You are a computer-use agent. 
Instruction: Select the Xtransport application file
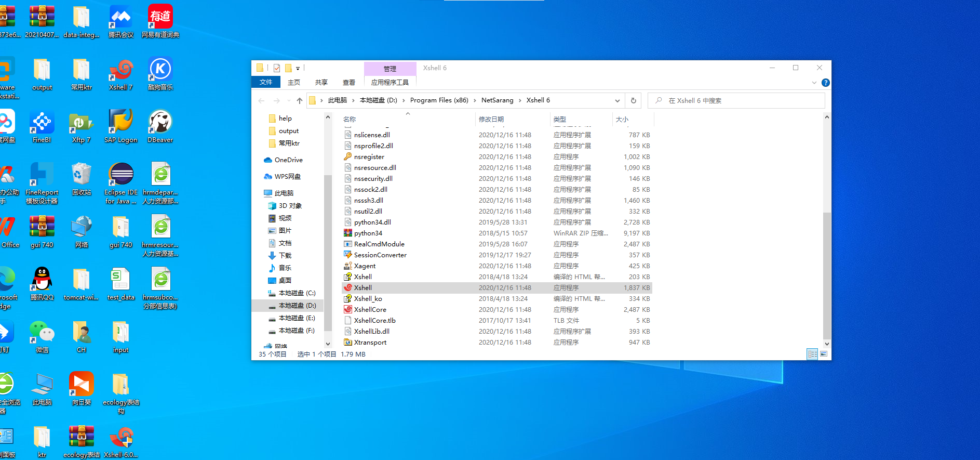tap(497, 342)
